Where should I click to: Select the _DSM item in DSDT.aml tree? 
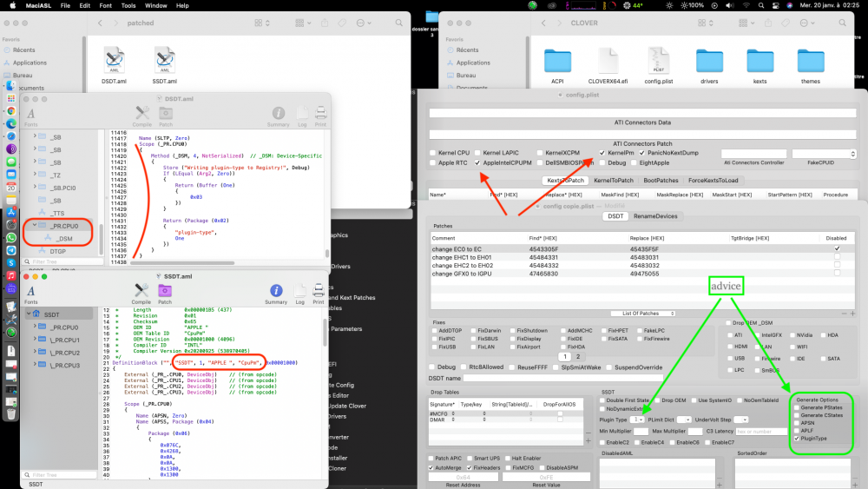click(64, 239)
